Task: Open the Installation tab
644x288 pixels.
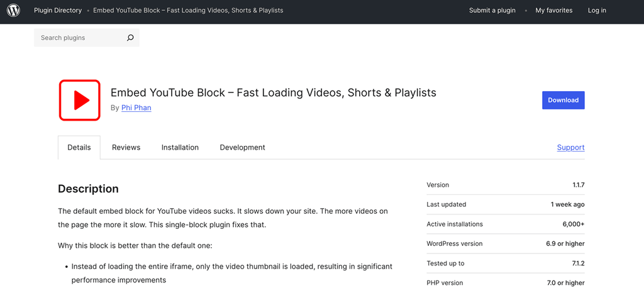Action: point(180,148)
